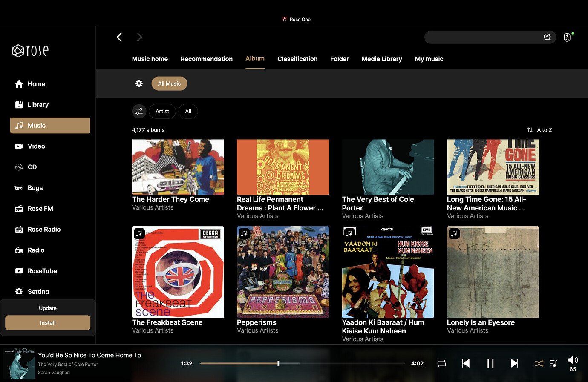Open the play queue list
Image resolution: width=588 pixels, height=382 pixels.
coord(553,363)
